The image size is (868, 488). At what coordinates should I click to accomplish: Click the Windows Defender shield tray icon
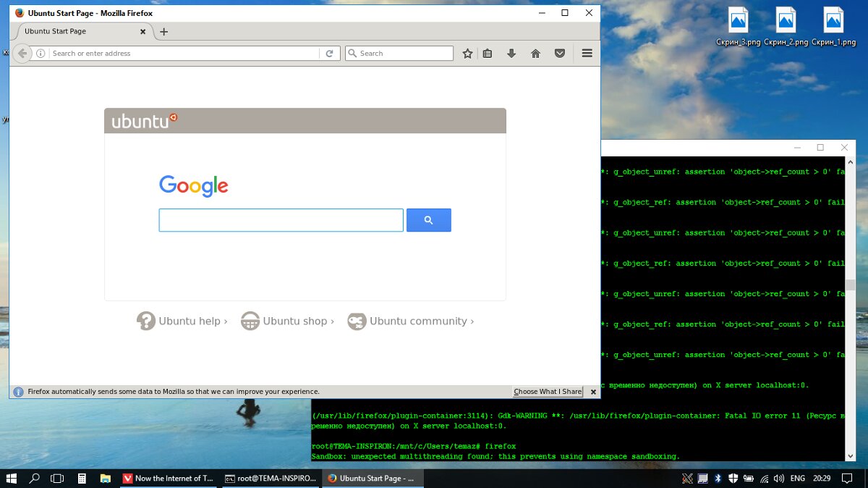click(x=733, y=479)
